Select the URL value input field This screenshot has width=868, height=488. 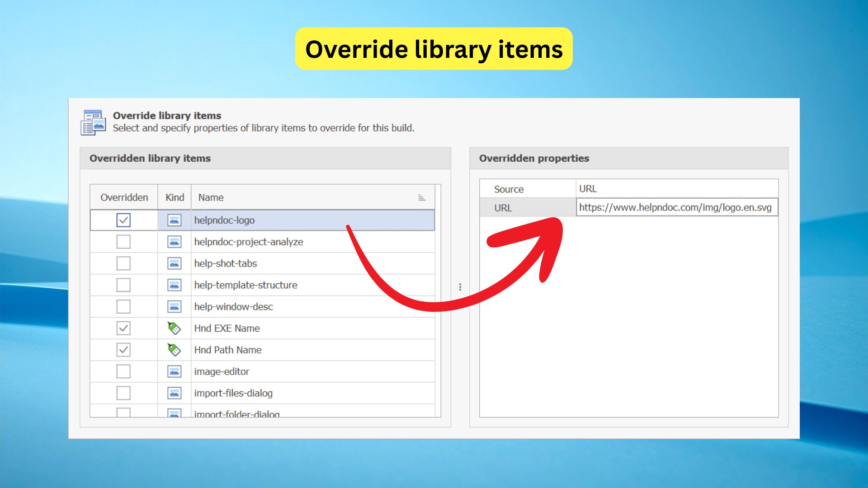[x=677, y=208]
